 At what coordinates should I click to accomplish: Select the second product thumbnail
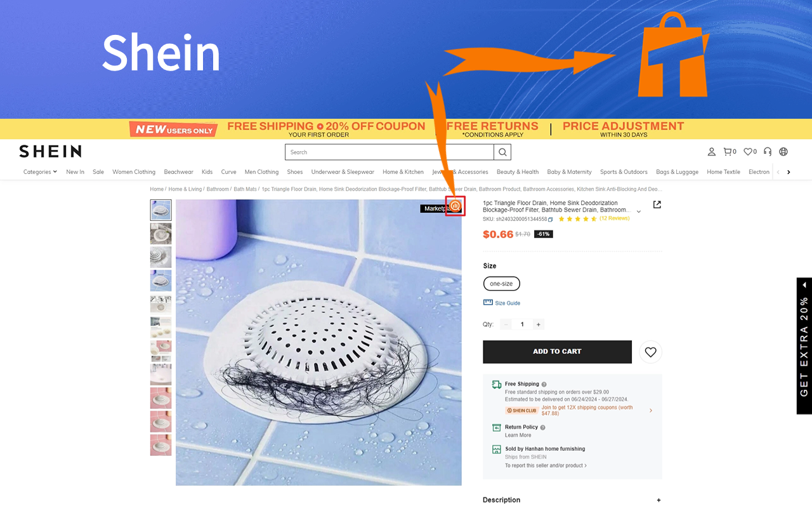tap(160, 234)
